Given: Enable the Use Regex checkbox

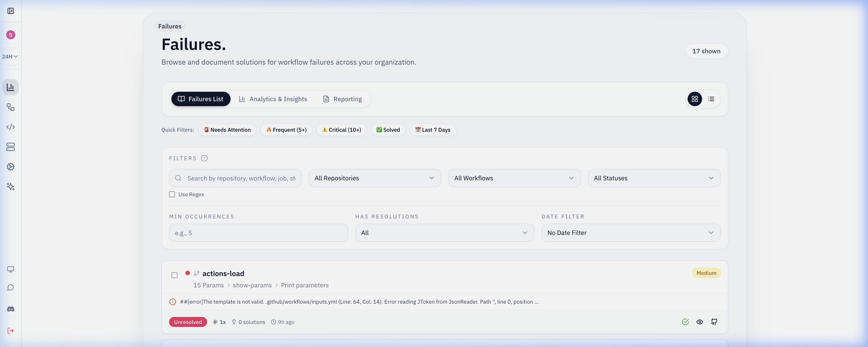Looking at the screenshot, I should coord(172,194).
